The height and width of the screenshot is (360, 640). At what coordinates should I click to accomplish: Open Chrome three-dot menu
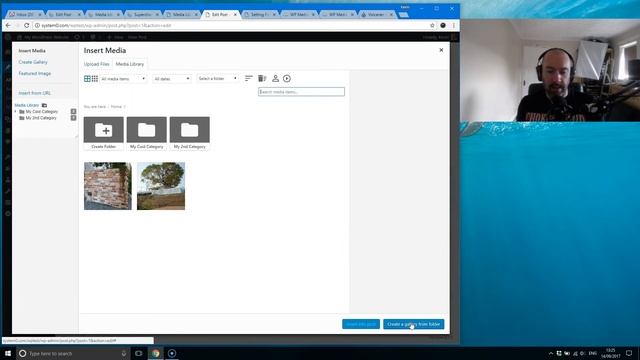(453, 25)
